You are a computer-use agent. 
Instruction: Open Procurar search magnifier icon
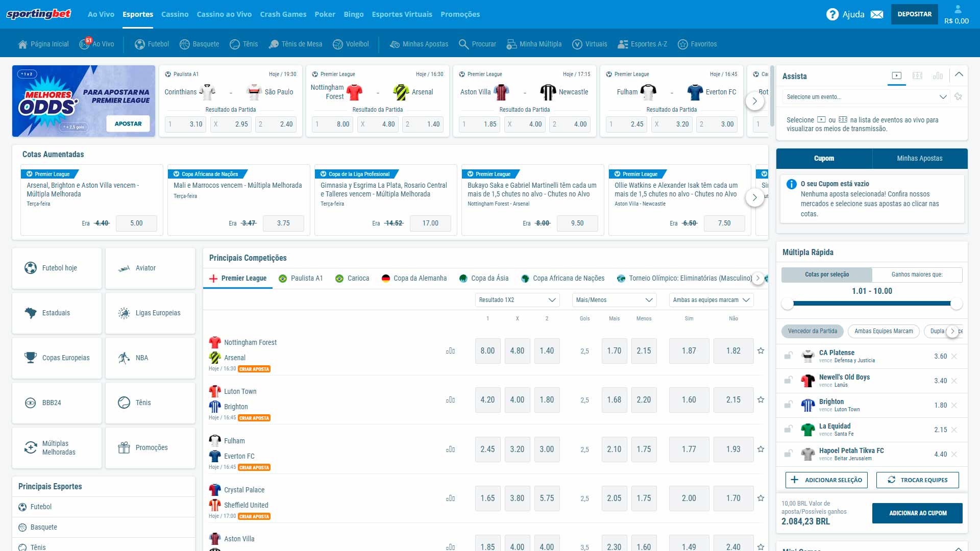pyautogui.click(x=463, y=44)
